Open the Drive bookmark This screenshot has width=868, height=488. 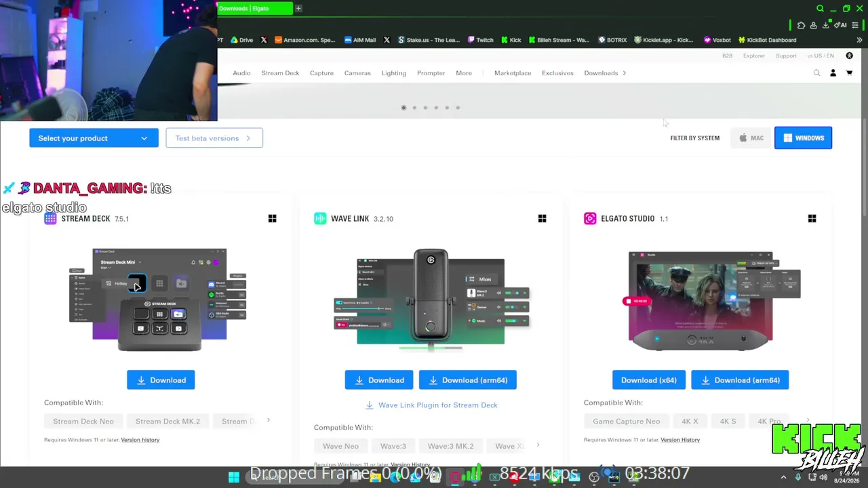click(241, 40)
